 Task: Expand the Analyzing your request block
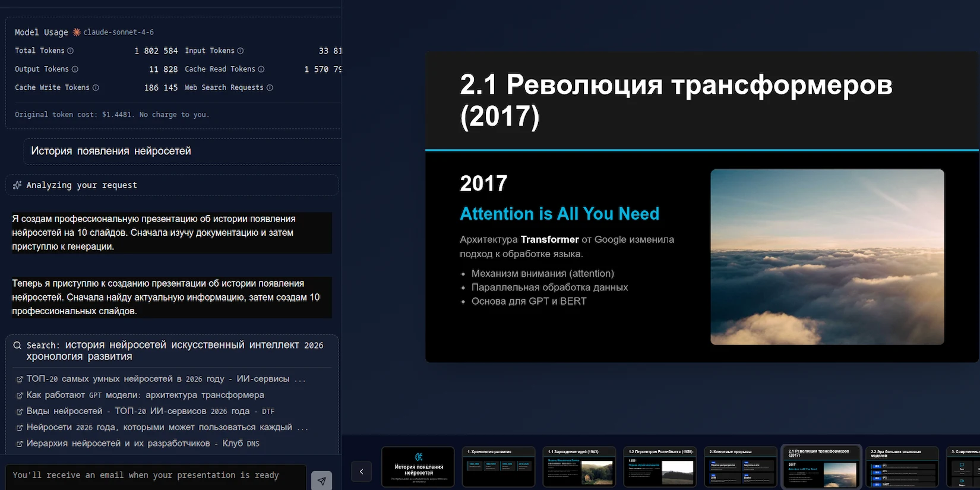[x=172, y=185]
